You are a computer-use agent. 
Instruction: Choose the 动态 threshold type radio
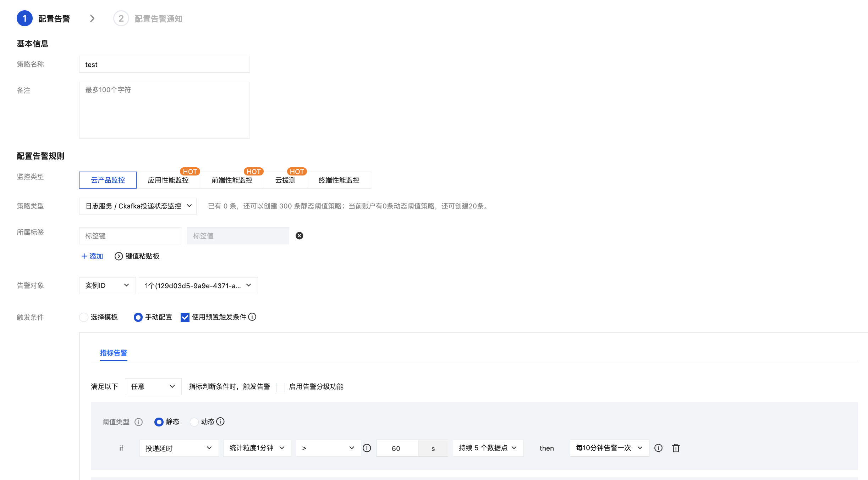194,422
